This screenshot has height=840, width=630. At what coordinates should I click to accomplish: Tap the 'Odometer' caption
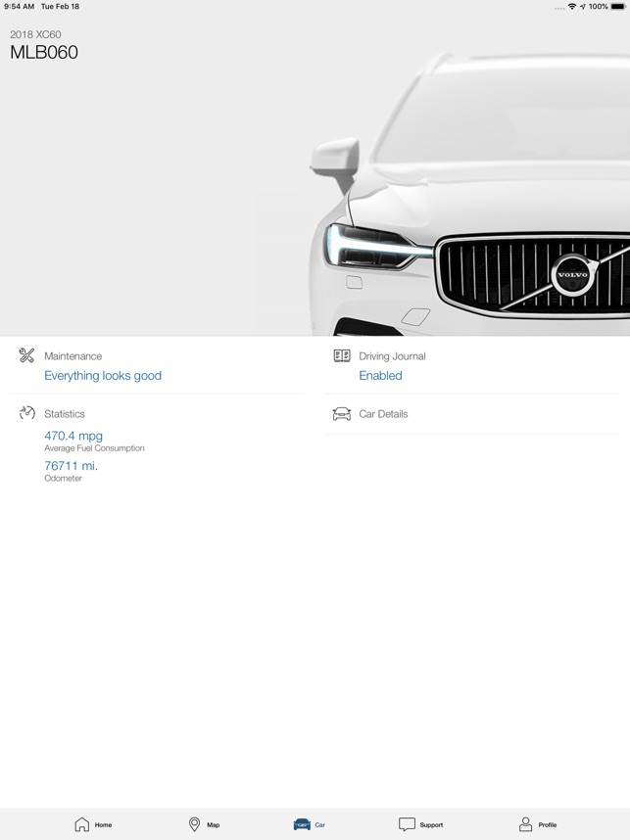(x=64, y=478)
